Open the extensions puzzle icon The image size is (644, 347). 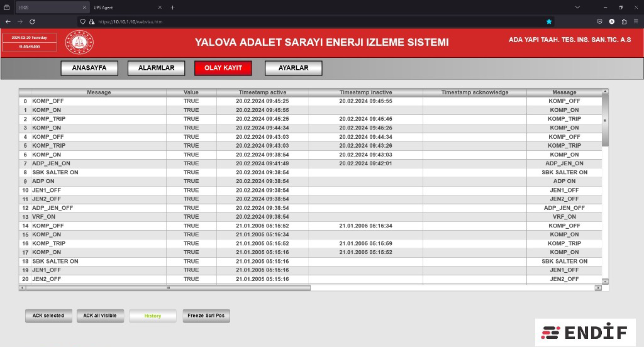tap(624, 22)
